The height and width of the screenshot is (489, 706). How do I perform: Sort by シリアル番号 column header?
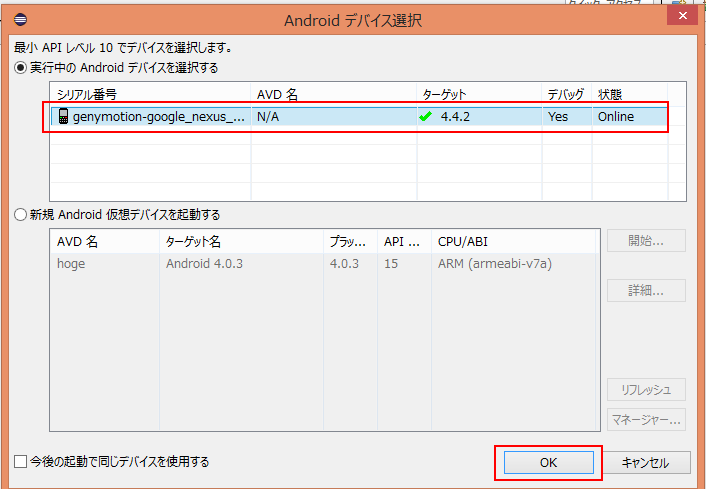click(x=150, y=94)
